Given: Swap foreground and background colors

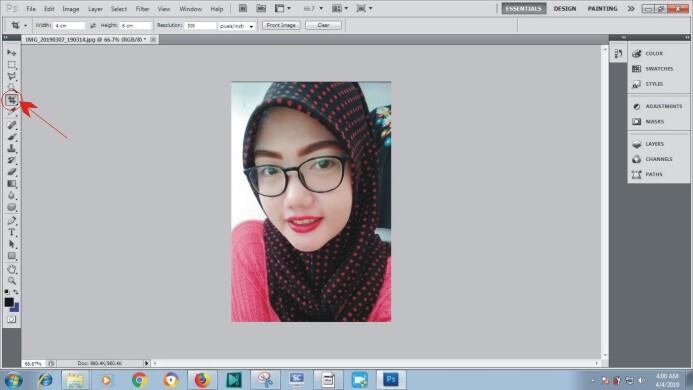Looking at the screenshot, I should click(x=16, y=292).
